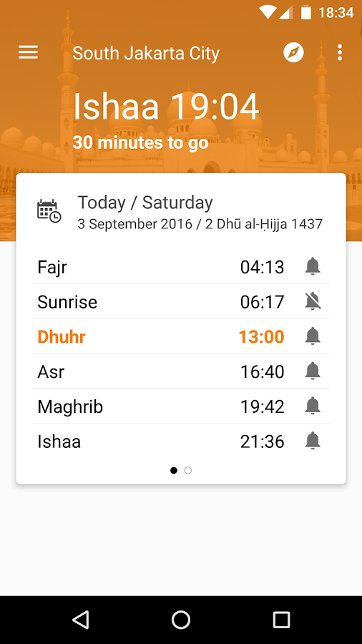This screenshot has width=362, height=644.
Task: Toggle the Maghrib notification bell
Action: [313, 406]
